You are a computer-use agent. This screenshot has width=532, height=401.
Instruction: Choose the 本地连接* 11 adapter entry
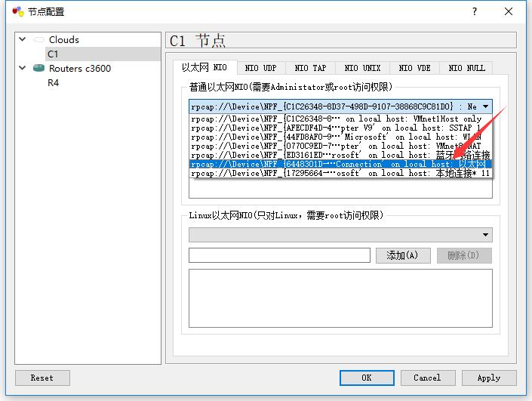340,173
